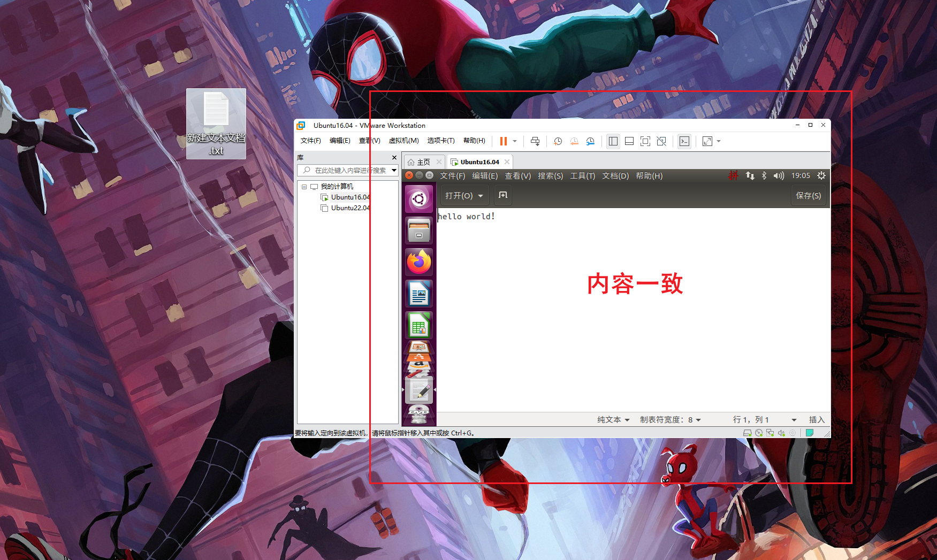Click the 保存(S) save button
Viewport: 937px width, 560px height.
[x=808, y=196]
